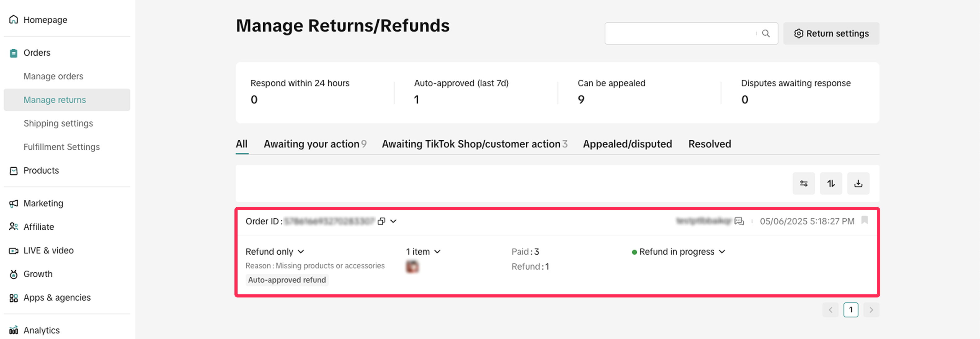Click the search magnifier icon
Image resolution: width=980 pixels, height=339 pixels.
tap(766, 33)
